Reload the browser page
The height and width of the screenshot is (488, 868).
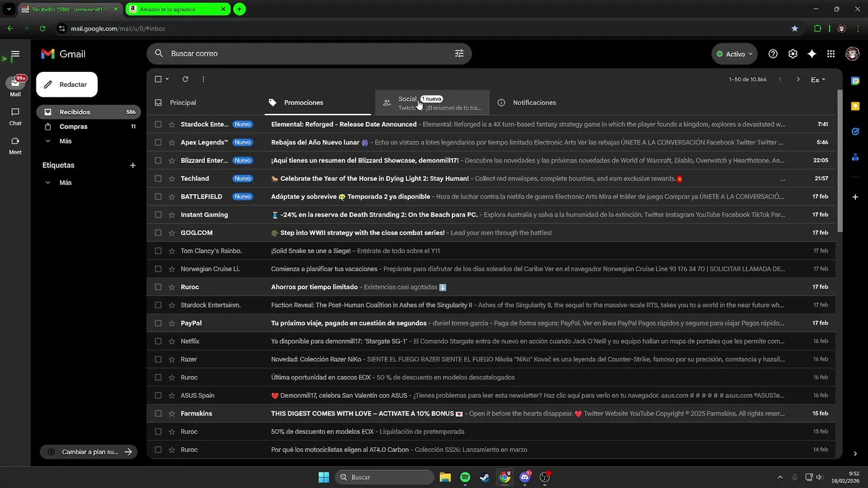click(42, 28)
